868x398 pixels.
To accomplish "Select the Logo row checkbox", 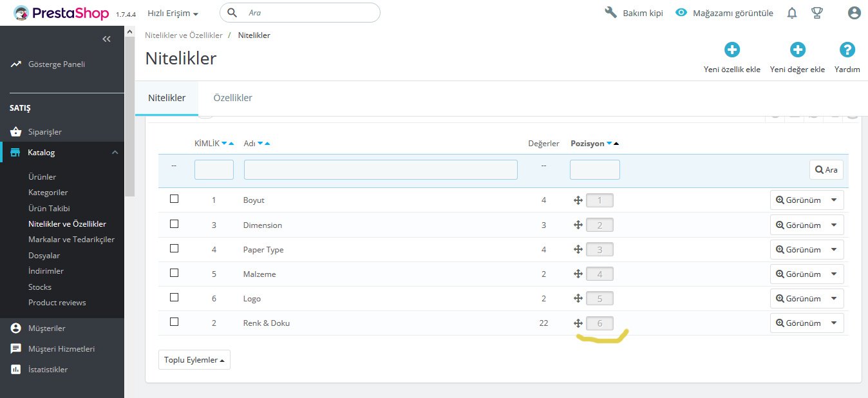I will 174,297.
